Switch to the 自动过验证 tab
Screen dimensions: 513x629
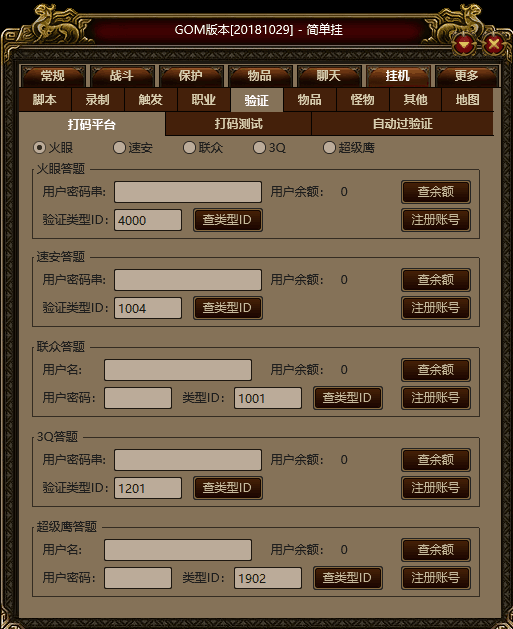tap(402, 124)
